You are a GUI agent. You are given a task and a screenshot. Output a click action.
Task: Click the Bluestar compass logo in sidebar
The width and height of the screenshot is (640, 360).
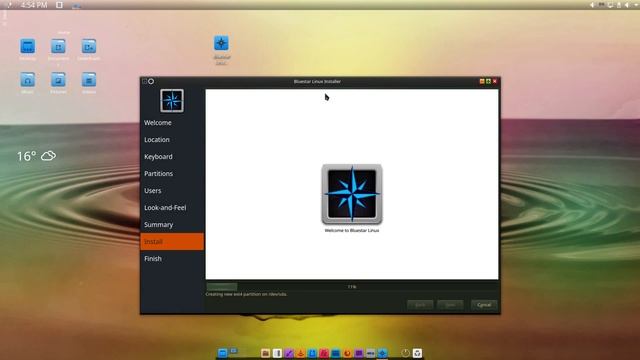[172, 100]
